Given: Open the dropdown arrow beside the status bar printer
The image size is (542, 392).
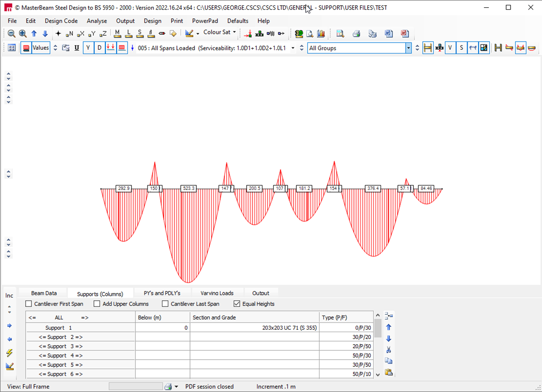Looking at the screenshot, I should (x=176, y=387).
